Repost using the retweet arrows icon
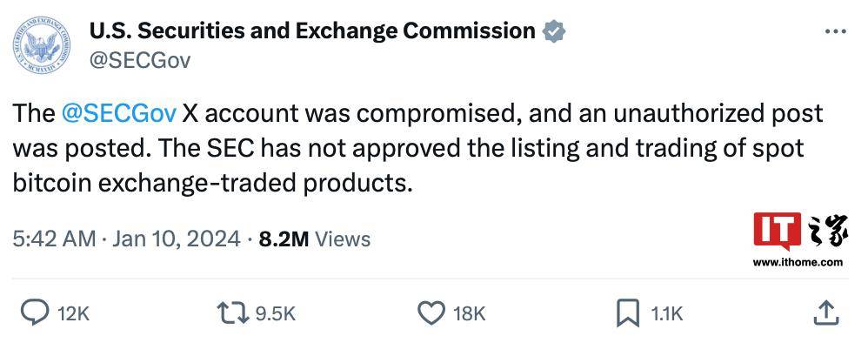This screenshot has height=343, width=868. (x=232, y=314)
